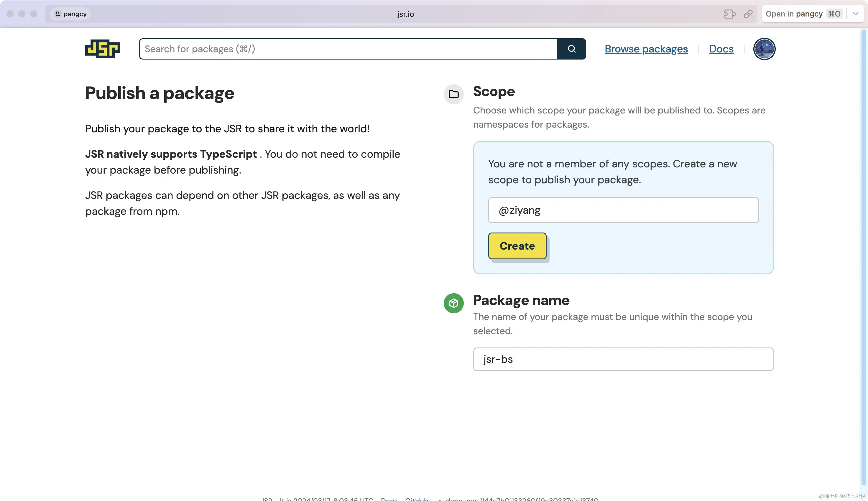Screen dimensions: 868x501
Task: Close the window using leftmost traffic light
Action: (10, 14)
